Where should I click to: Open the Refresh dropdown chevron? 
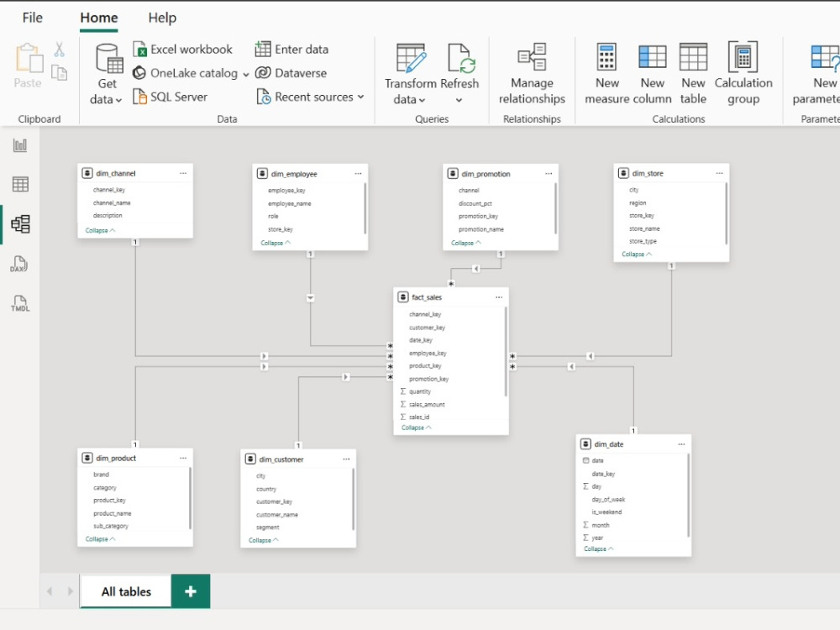point(459,100)
